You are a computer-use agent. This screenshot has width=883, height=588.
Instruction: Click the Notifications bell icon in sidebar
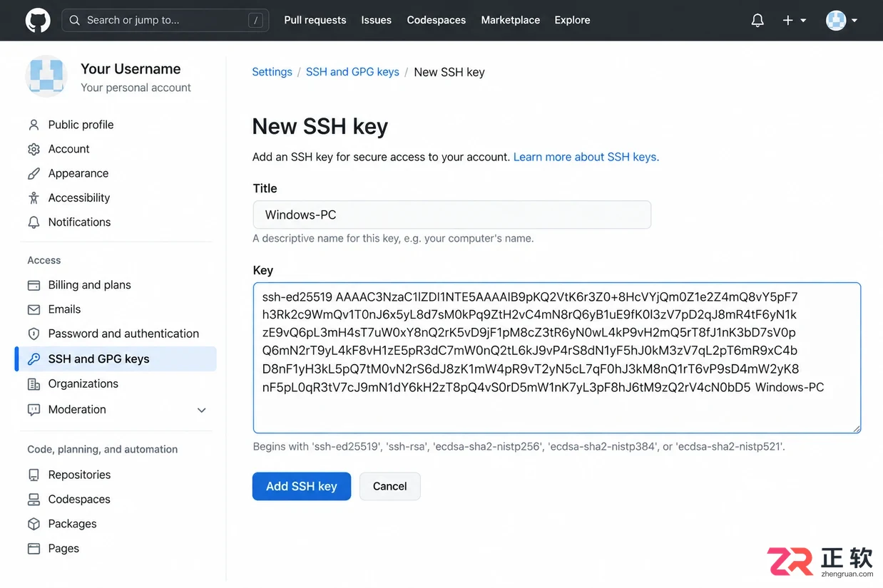[34, 222]
